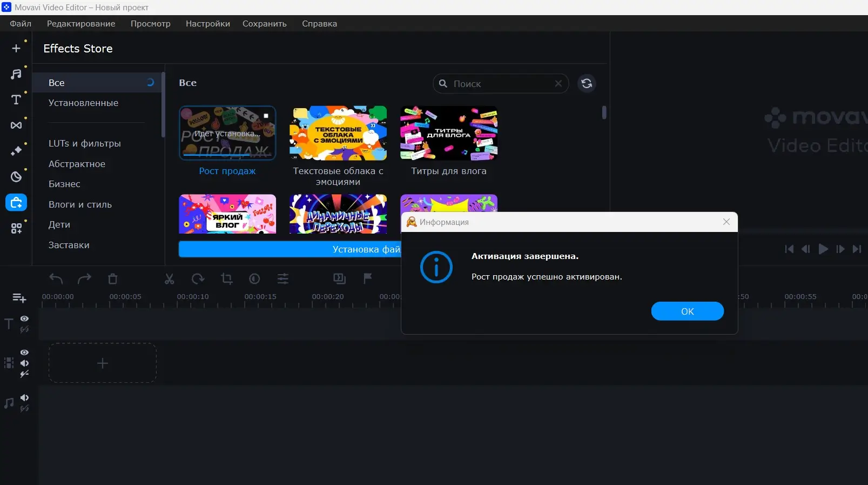Mute the video track speaker

pyautogui.click(x=24, y=363)
